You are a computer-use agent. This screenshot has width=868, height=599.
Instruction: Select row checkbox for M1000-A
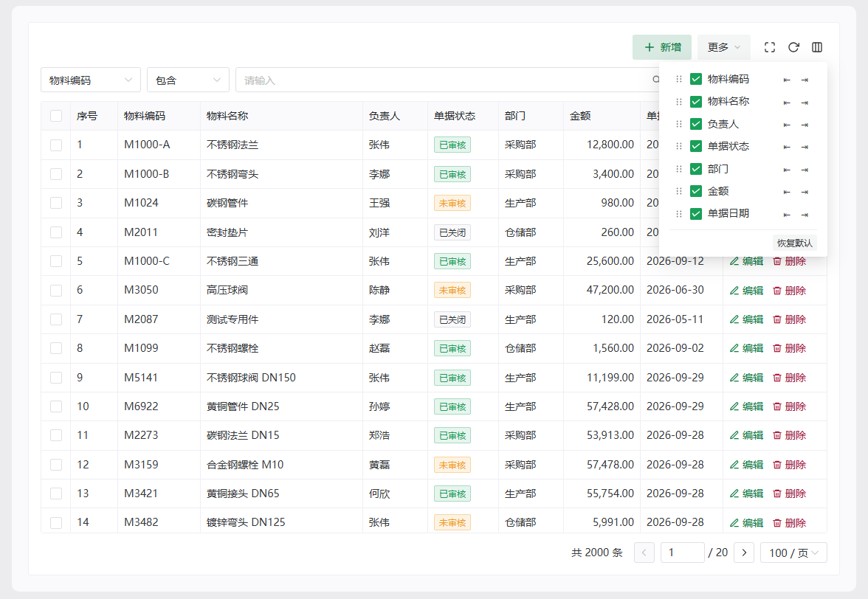(56, 145)
